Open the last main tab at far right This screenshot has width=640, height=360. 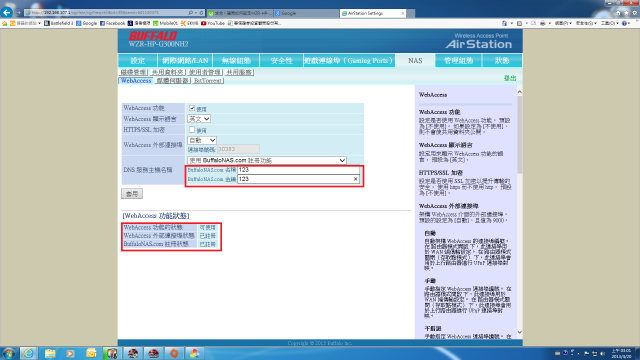502,60
